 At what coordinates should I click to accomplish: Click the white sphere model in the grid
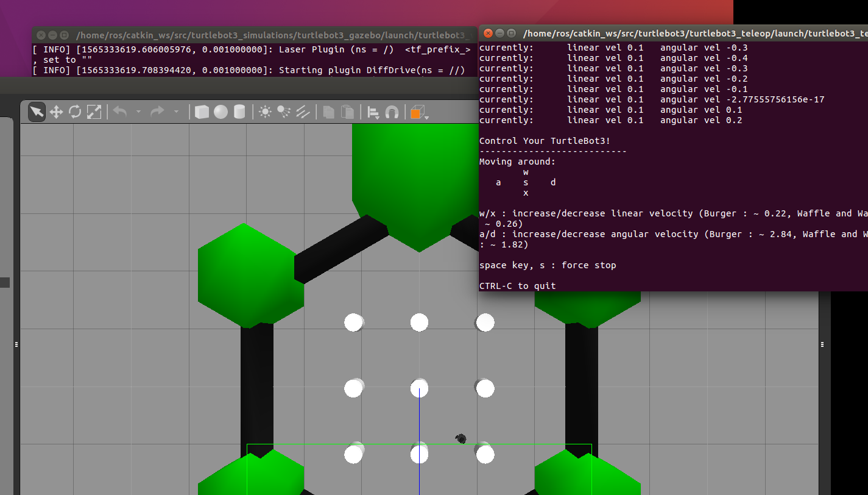click(x=419, y=388)
